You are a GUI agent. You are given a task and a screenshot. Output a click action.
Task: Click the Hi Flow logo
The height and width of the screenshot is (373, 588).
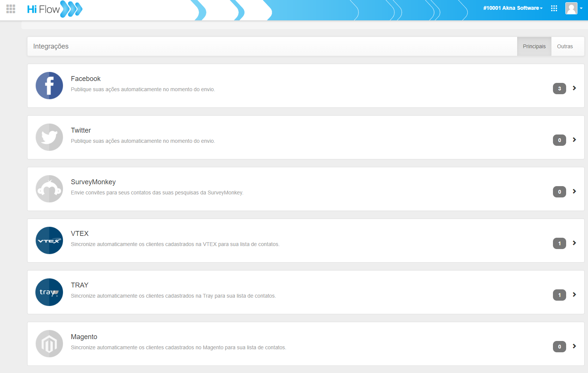point(55,9)
